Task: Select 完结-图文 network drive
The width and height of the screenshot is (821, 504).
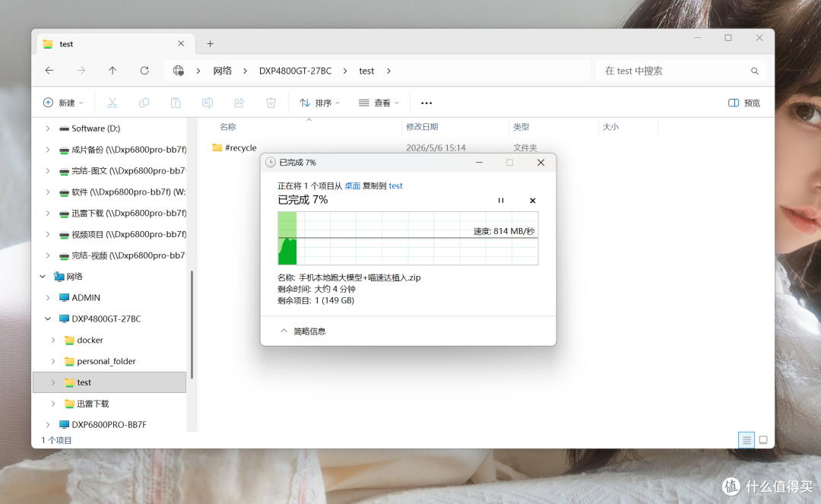Action: coord(122,170)
